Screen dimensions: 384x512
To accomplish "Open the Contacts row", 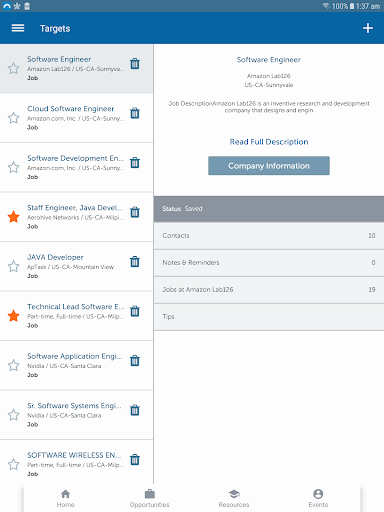I will (x=269, y=236).
